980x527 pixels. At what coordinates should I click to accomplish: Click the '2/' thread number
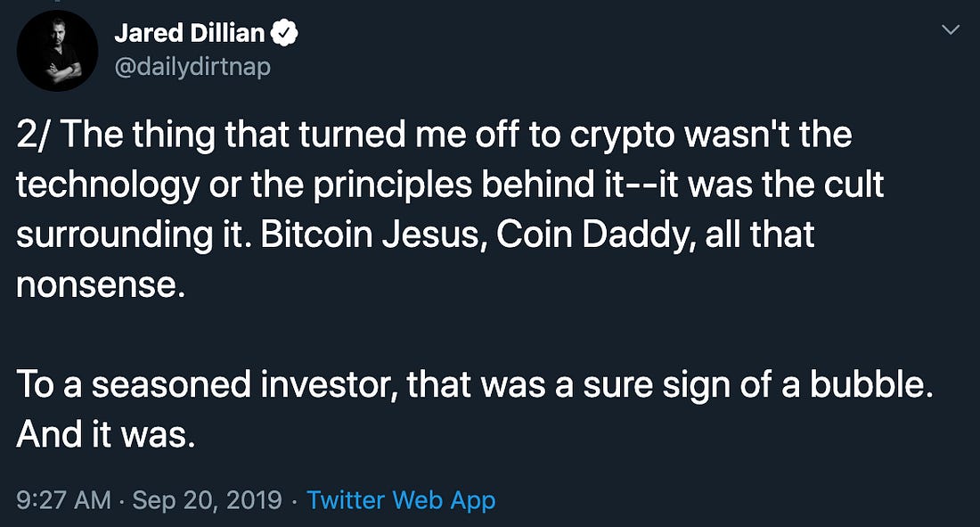[35, 134]
